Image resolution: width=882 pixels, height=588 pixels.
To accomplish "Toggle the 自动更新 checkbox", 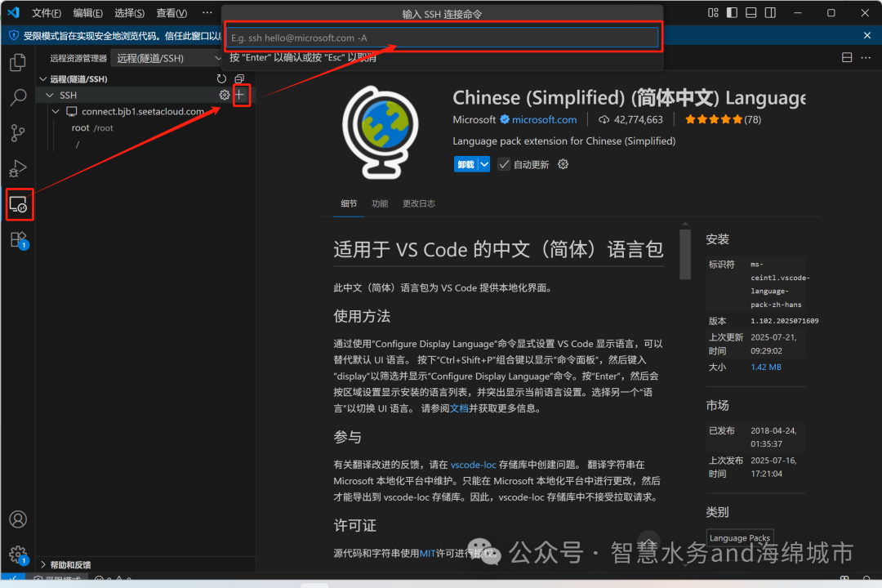I will coord(504,164).
